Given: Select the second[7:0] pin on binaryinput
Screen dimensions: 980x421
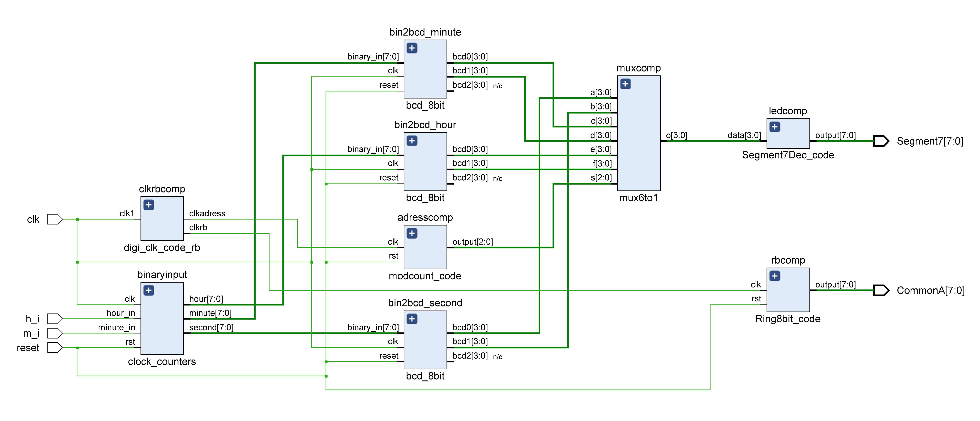Looking at the screenshot, I should click(x=211, y=328).
